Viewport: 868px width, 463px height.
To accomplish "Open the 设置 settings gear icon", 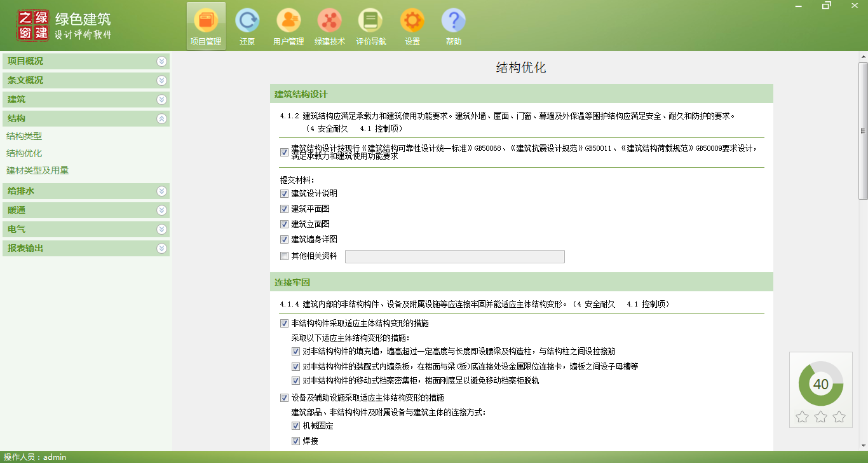I will click(x=412, y=25).
